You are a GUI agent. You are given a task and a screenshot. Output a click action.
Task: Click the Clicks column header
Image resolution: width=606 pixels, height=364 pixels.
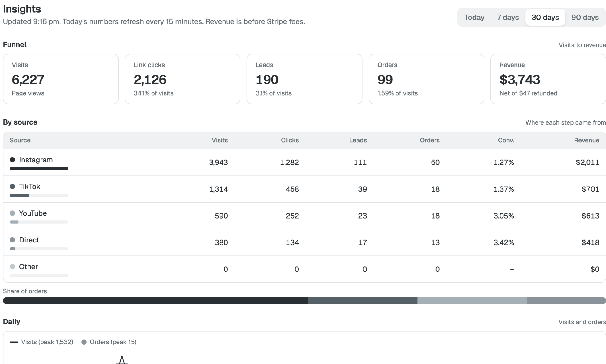pos(290,140)
